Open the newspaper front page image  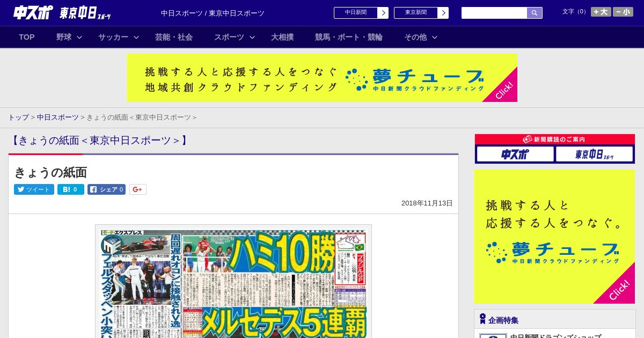[x=233, y=282]
